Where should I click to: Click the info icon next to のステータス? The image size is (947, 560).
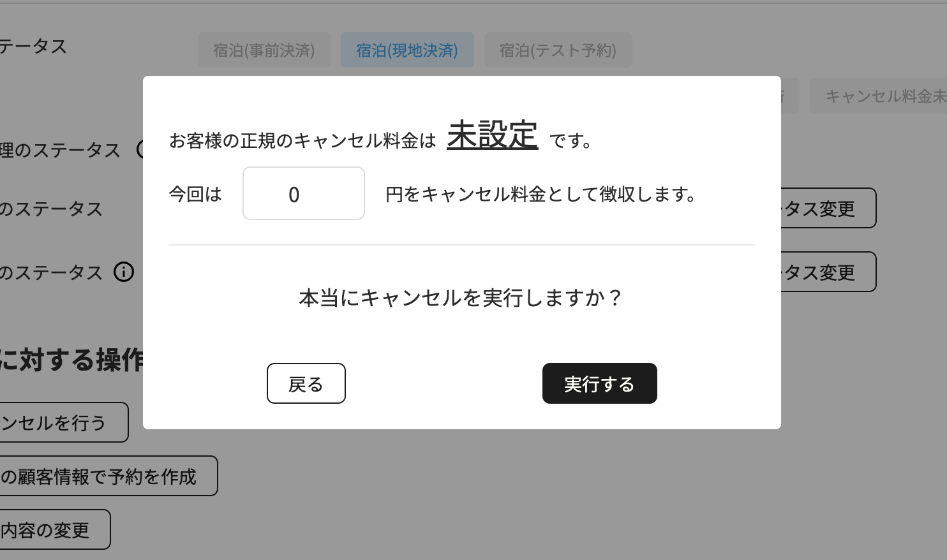[x=125, y=272]
